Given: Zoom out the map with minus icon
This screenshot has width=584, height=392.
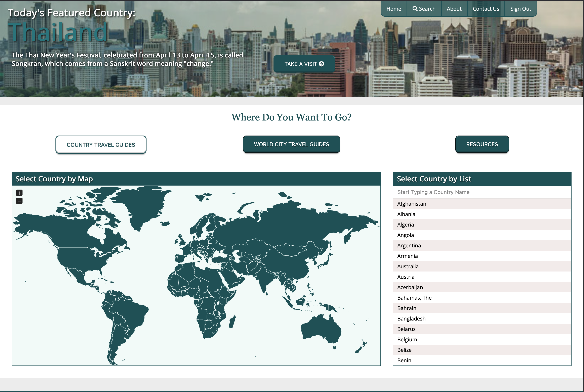Looking at the screenshot, I should 19,201.
